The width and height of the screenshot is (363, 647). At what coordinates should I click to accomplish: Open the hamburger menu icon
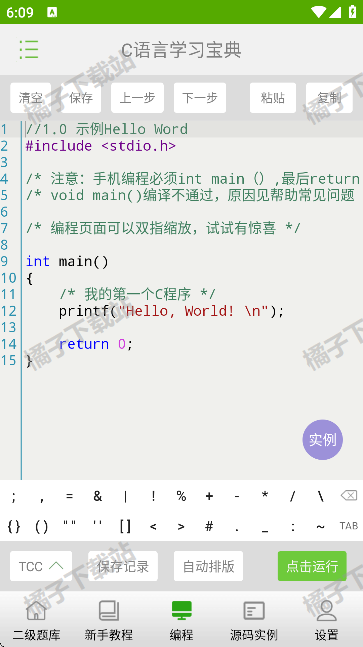(x=29, y=50)
